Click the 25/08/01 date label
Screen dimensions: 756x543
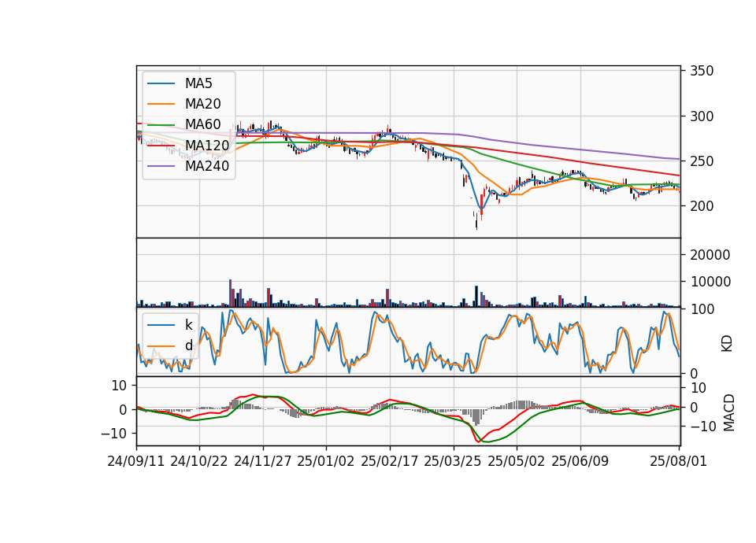coord(678,461)
